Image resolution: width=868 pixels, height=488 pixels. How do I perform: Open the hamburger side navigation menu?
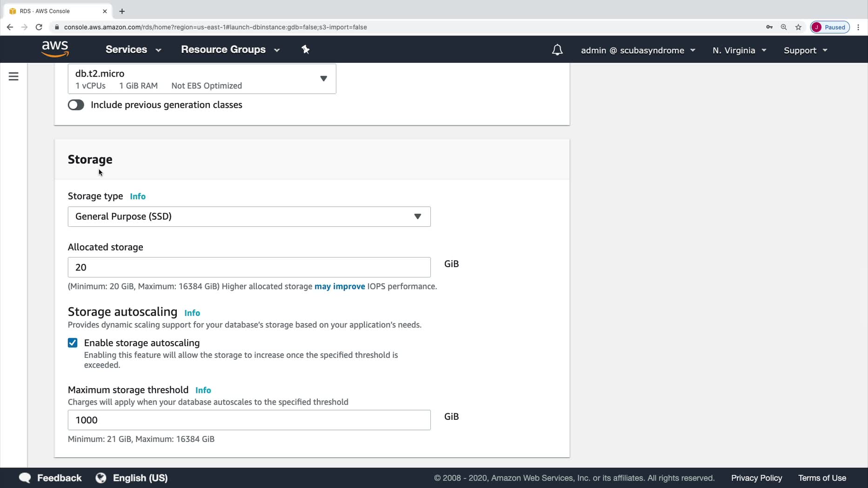(x=13, y=76)
